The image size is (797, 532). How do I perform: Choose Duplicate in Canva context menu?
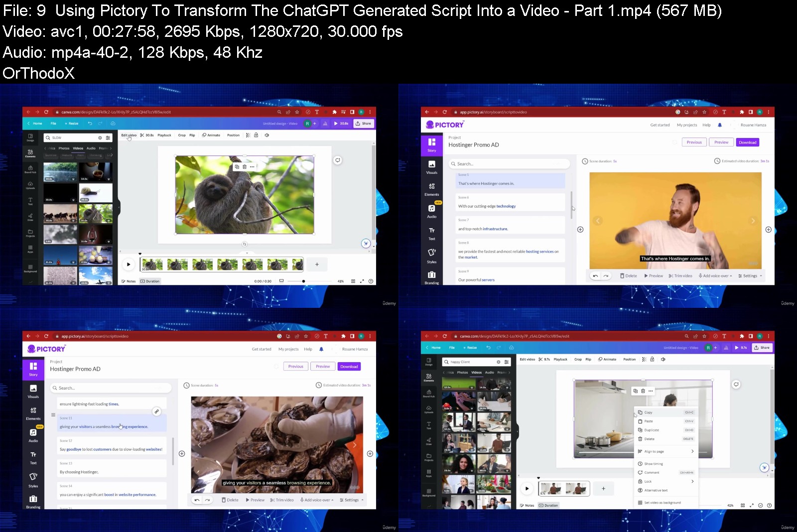[666, 430]
